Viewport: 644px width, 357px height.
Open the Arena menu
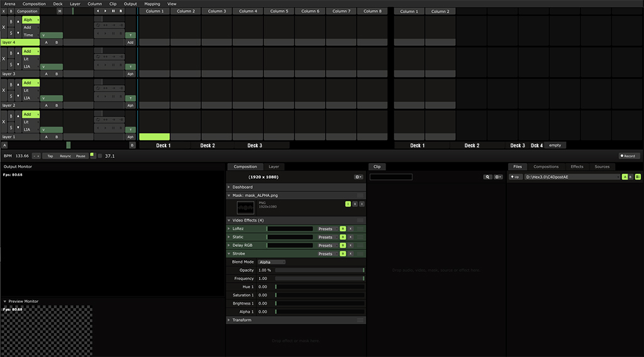(x=10, y=4)
